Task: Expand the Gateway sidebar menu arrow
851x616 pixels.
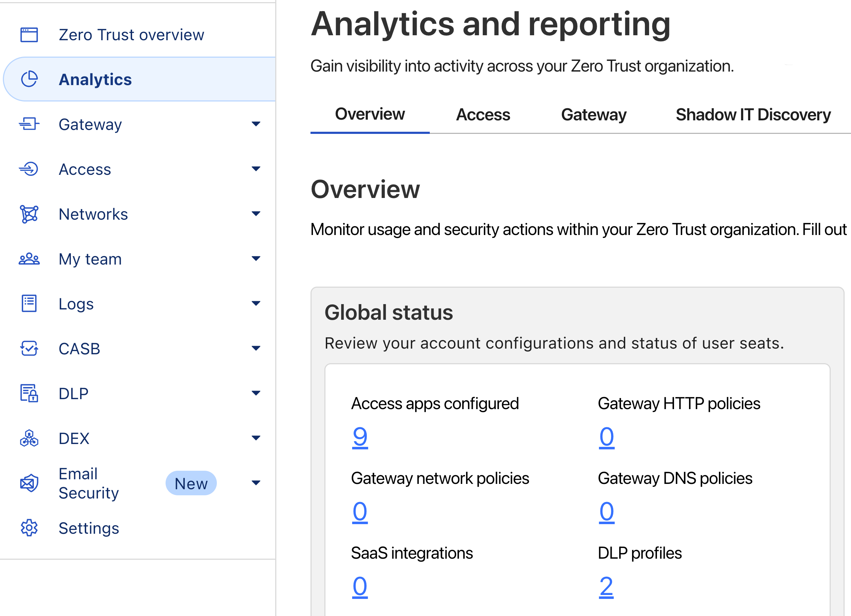Action: tap(256, 124)
